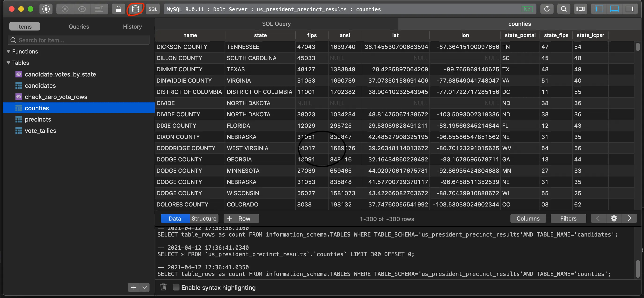
Task: Select the precincts table in the sidebar
Action: [38, 119]
